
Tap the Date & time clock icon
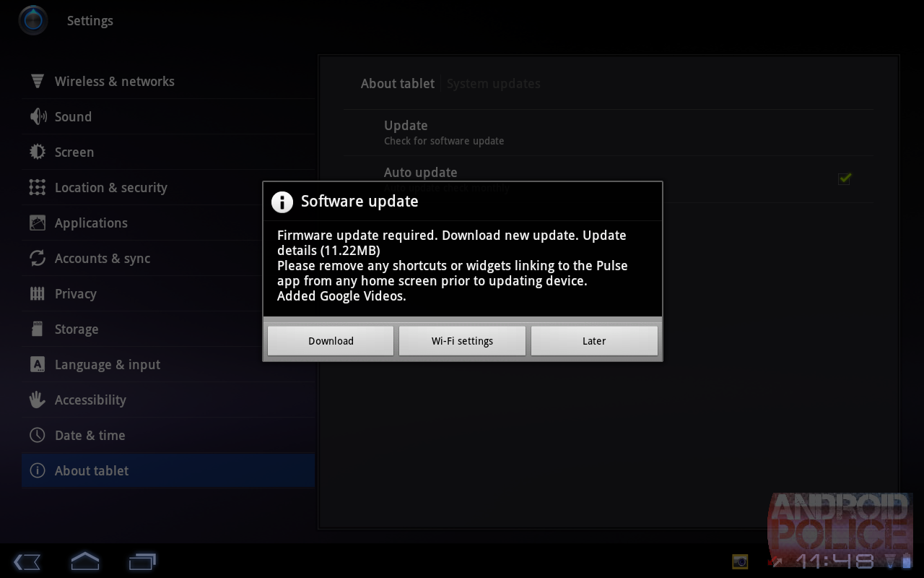(38, 435)
